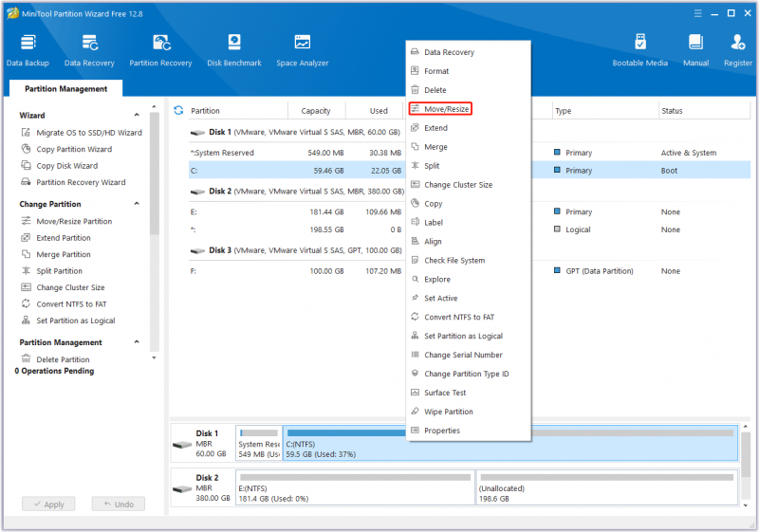
Task: Open the Register account icon
Action: (738, 50)
